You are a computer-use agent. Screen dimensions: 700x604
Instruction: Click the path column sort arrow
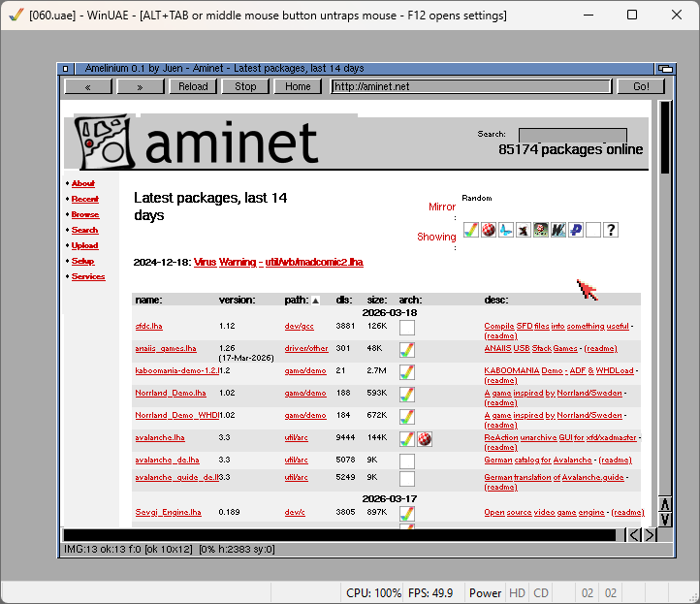pyautogui.click(x=315, y=301)
